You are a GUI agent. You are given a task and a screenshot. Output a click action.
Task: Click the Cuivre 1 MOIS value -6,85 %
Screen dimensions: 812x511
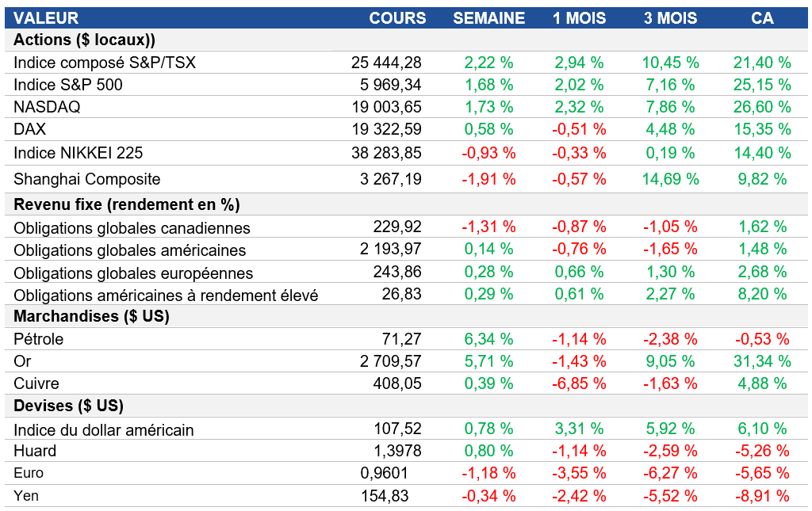click(579, 383)
